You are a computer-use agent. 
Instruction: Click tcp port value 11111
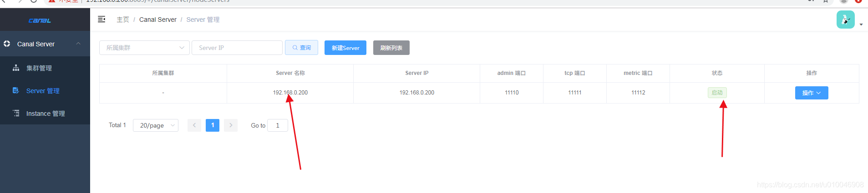pyautogui.click(x=575, y=93)
